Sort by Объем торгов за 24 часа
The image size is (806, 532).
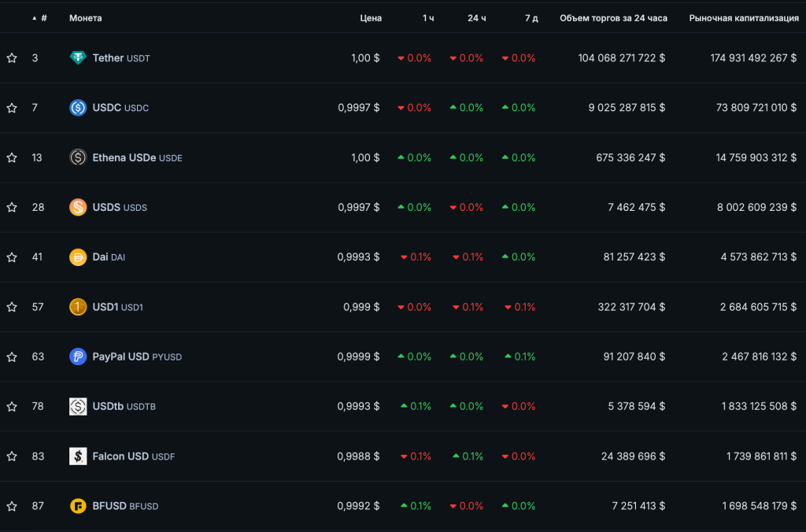pos(613,18)
